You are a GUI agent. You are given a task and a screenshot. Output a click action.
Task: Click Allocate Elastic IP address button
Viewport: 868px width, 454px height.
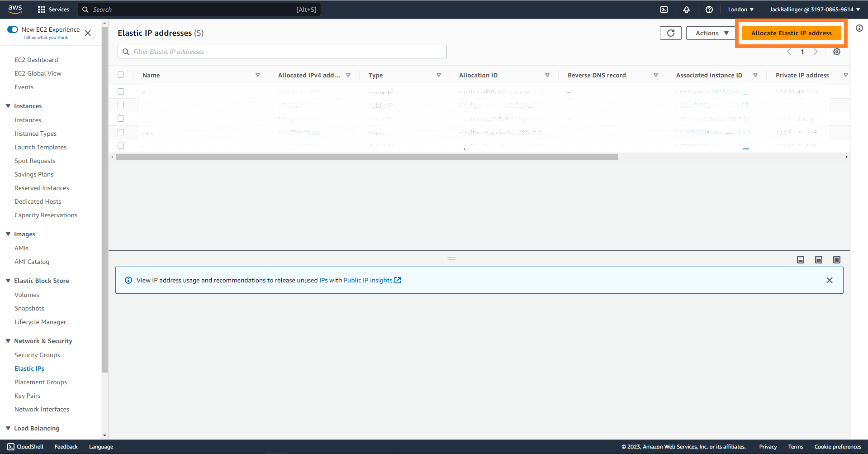pyautogui.click(x=791, y=33)
